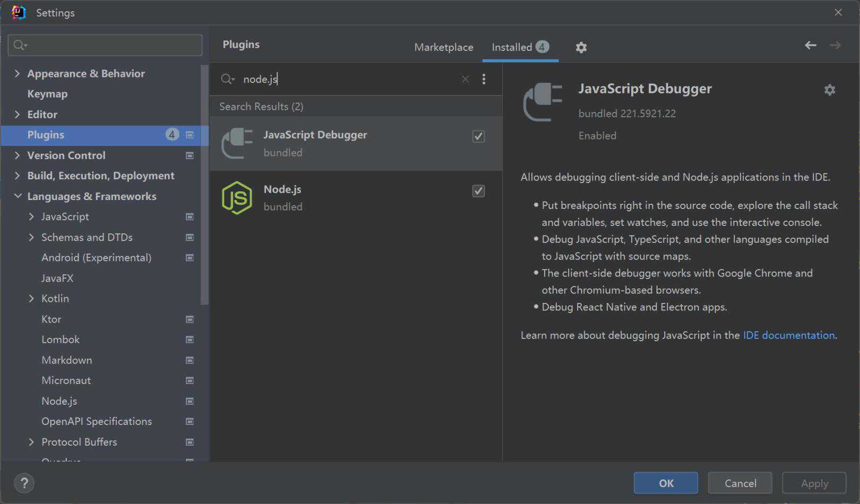Click the settings tree vertical scrollbar
This screenshot has height=504, width=860.
click(x=204, y=186)
